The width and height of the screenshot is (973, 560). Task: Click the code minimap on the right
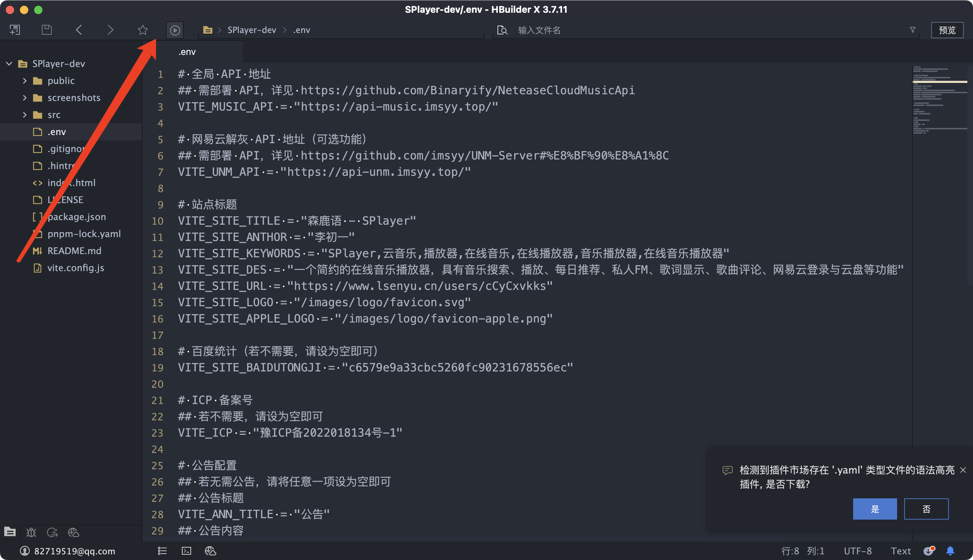click(x=939, y=100)
